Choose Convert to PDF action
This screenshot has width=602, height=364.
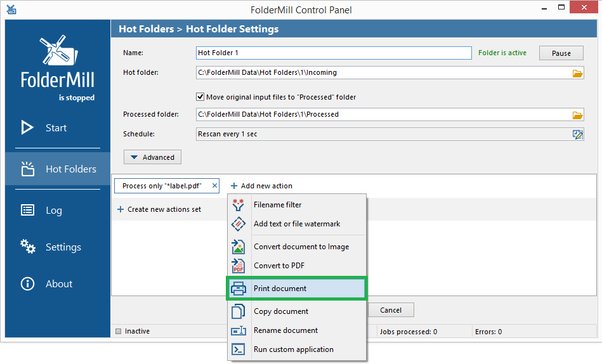[297, 265]
